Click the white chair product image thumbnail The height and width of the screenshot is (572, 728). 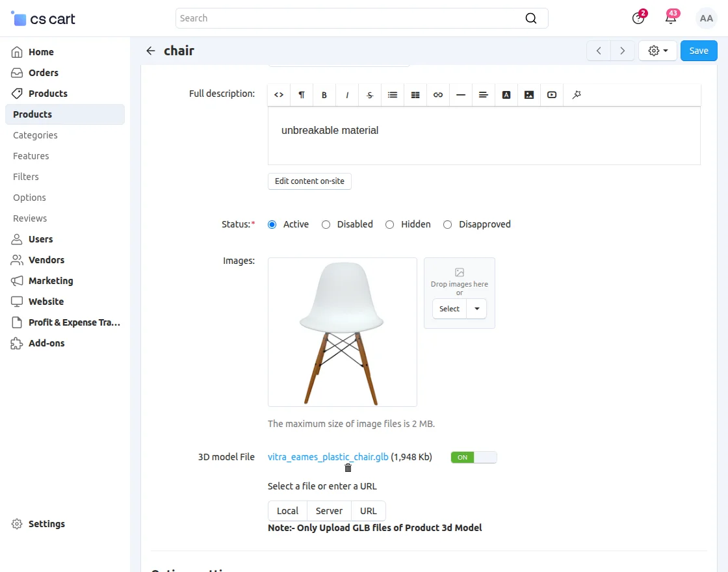pos(343,332)
